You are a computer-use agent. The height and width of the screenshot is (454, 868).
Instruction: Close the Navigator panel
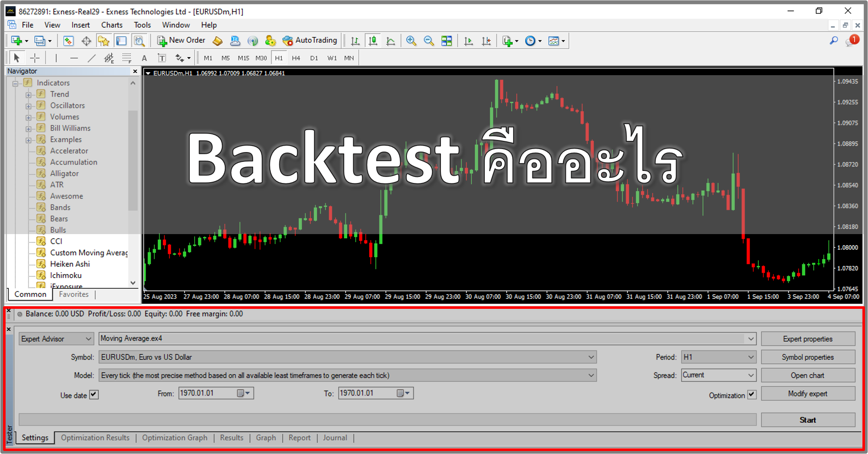(135, 71)
